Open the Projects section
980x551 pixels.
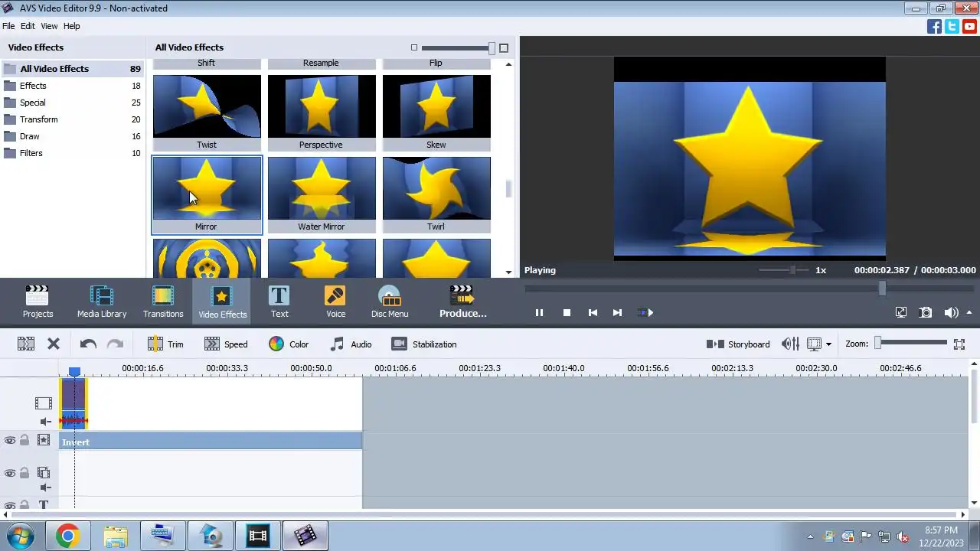click(x=38, y=302)
